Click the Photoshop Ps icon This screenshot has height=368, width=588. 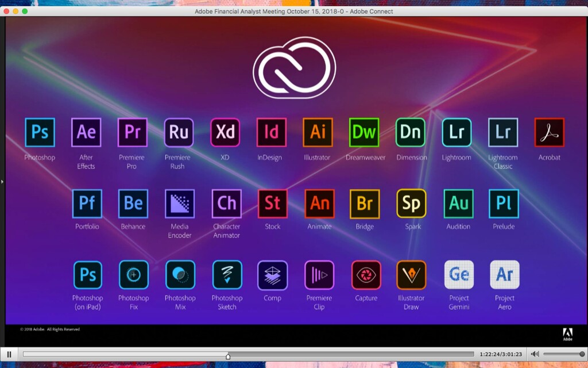pos(40,132)
